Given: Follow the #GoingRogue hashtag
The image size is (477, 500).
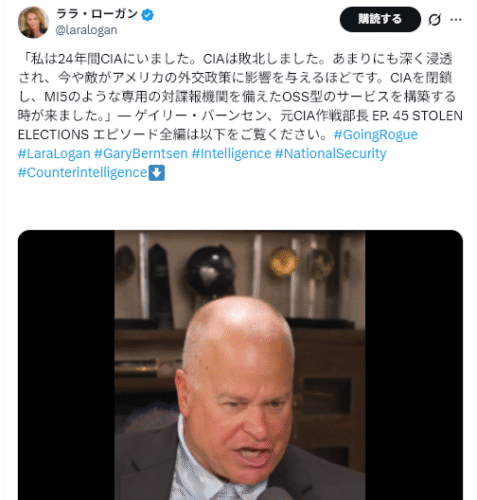Looking at the screenshot, I should pos(376,135).
